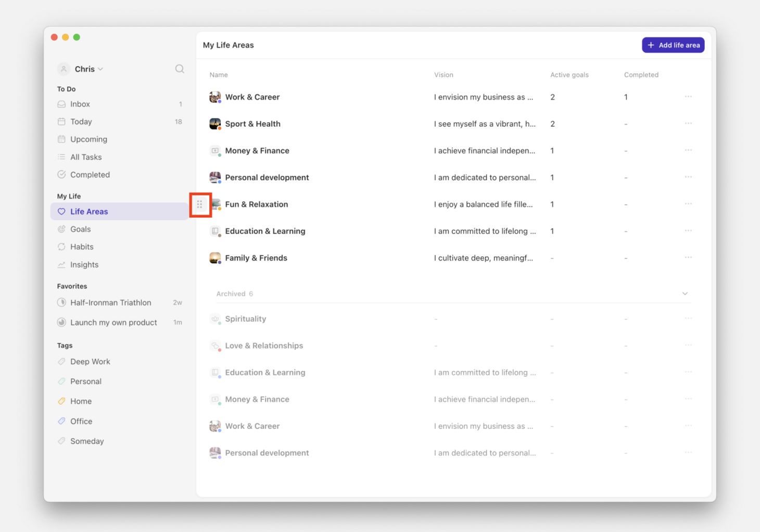Click Work & Career thumbnail in active list

(215, 97)
